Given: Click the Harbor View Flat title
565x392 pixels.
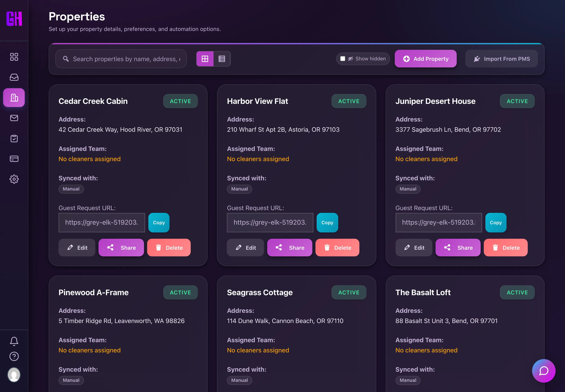Looking at the screenshot, I should point(257,101).
